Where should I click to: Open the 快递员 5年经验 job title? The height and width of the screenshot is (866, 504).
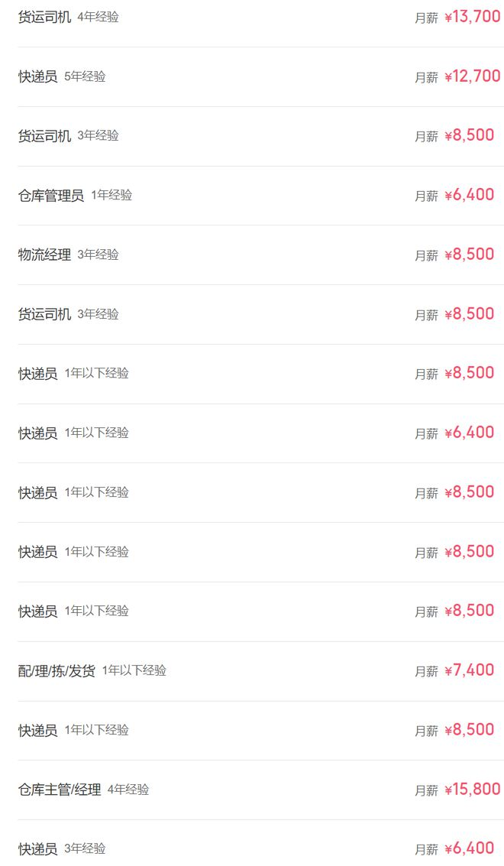click(37, 76)
